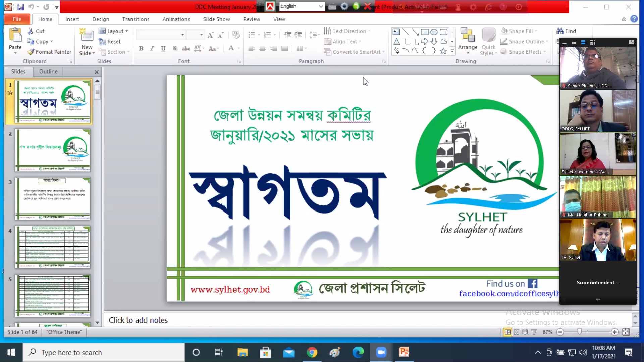Switch Zoom panel to gallery grid view
This screenshot has height=362, width=644.
pos(593,43)
